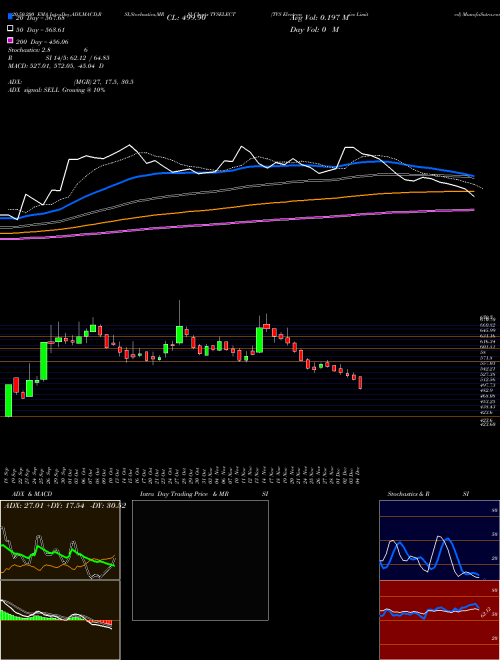Open the ADX indicator chart panel
500x660 pixels.
click(60, 540)
